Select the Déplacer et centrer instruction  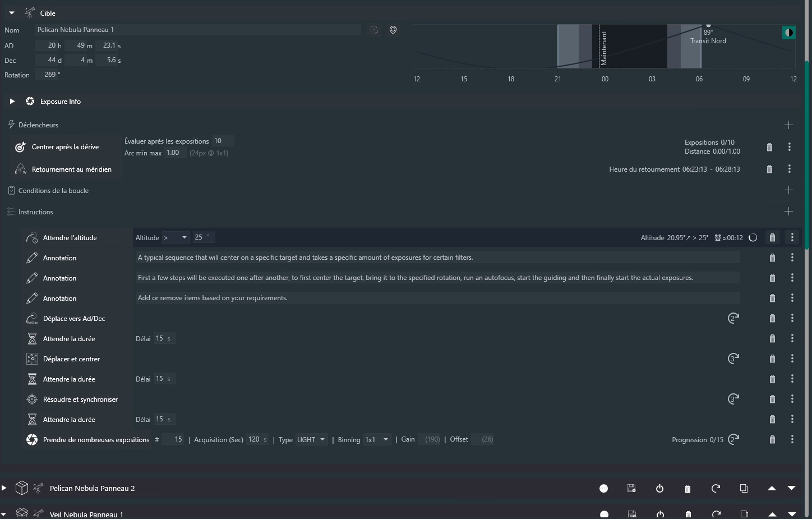pos(71,359)
